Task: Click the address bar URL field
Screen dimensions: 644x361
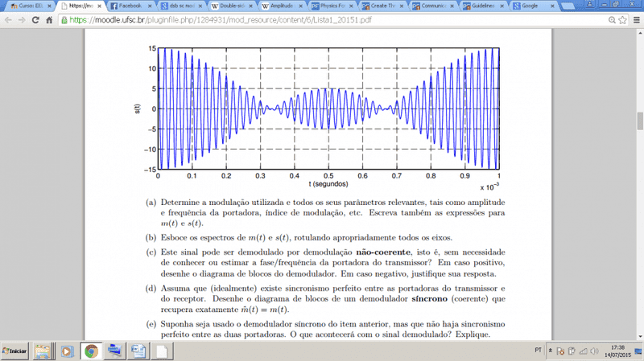Action: coord(322,19)
